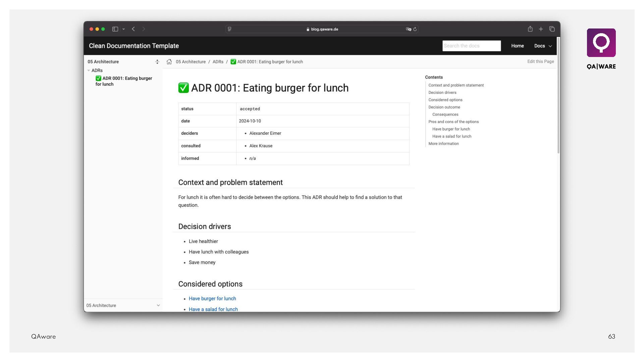Toggle the Safari sidebar icon
Viewport: 644px width, 362px height.
tap(115, 29)
